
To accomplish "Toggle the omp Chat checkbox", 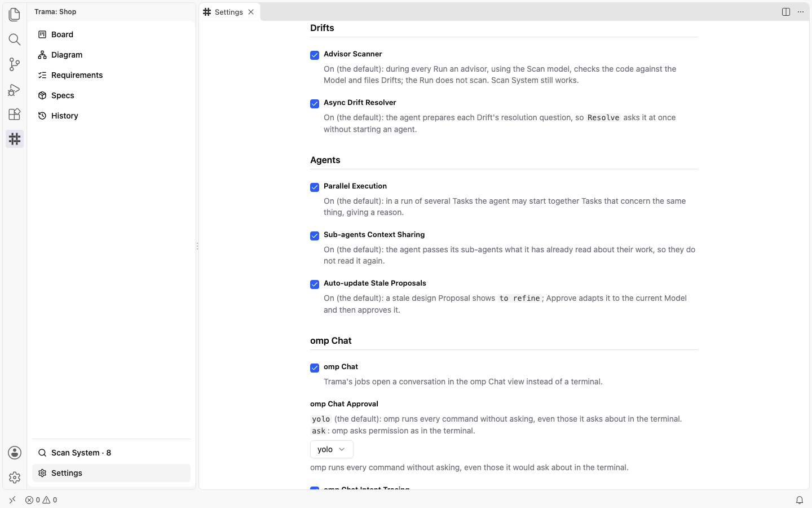I will (x=315, y=368).
